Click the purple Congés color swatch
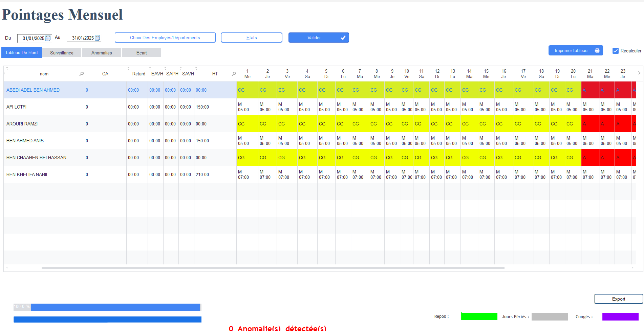Screen dimensions: 644x331 click(x=620, y=316)
